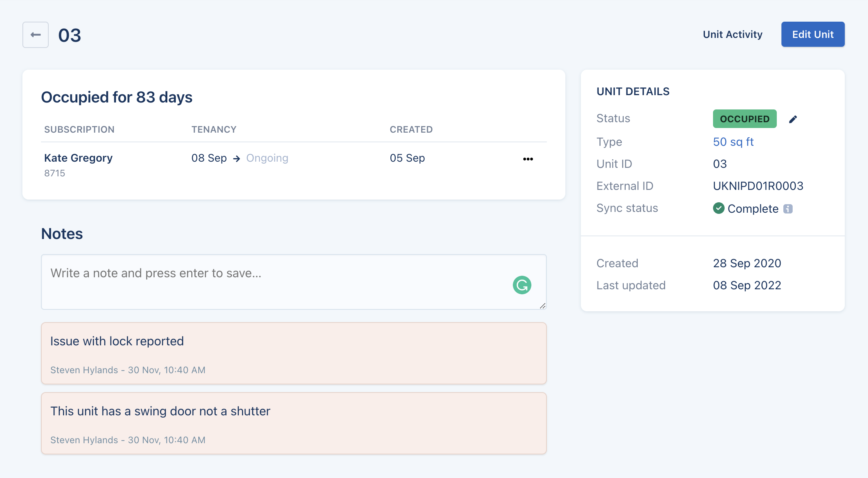This screenshot has width=868, height=478.
Task: Click the Created column header
Action: (x=411, y=130)
